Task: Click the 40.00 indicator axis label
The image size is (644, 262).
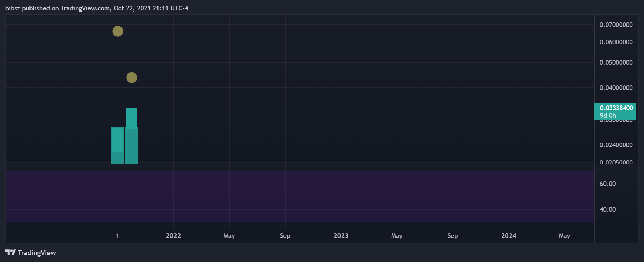Action: click(608, 209)
